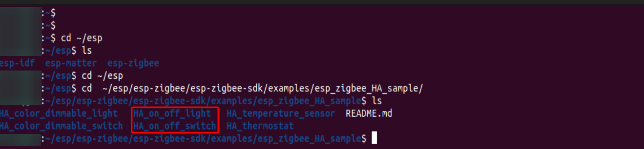Click the esp-zigbee directory entry
The image size is (644, 149).
click(x=133, y=63)
